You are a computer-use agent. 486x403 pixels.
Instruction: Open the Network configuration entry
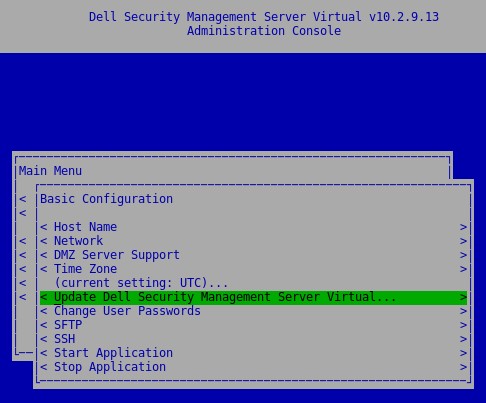click(253, 241)
